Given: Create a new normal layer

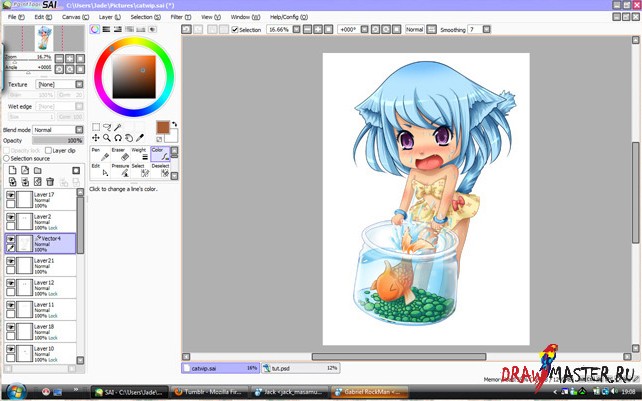Looking at the screenshot, I should 13,170.
